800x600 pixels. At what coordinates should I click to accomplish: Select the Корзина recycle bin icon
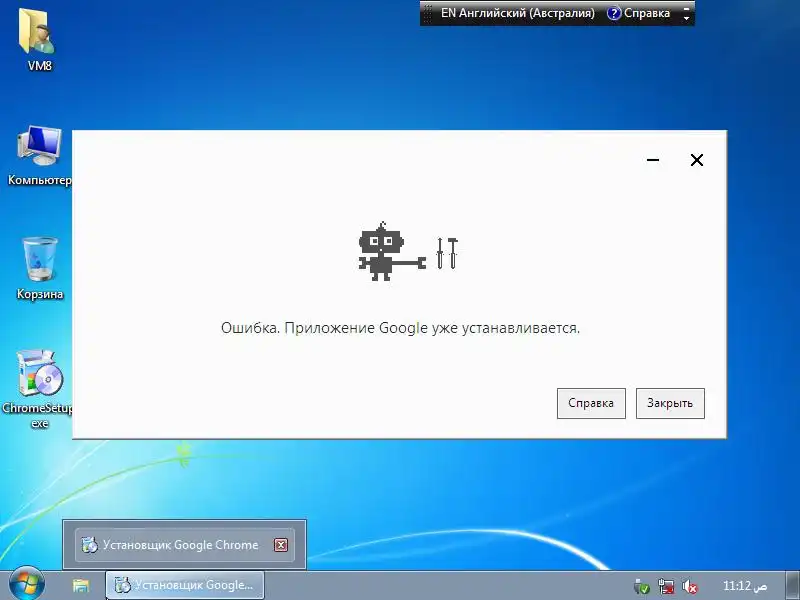click(x=39, y=267)
